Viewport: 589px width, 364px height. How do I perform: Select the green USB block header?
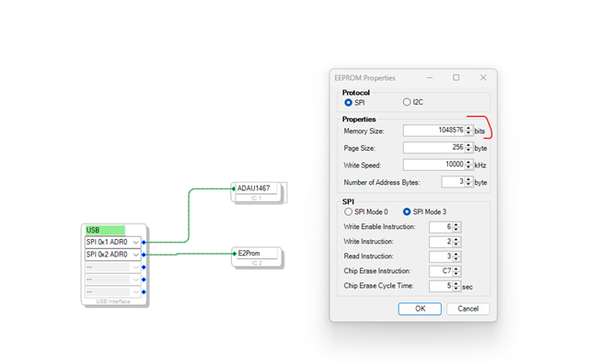[x=105, y=230]
